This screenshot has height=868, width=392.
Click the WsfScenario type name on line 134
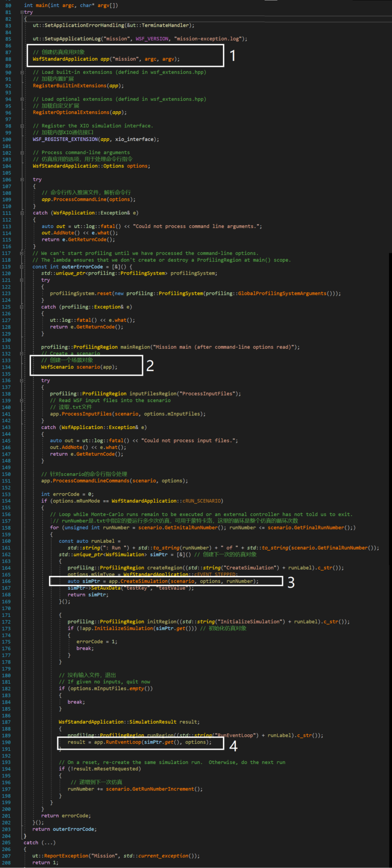coord(57,367)
